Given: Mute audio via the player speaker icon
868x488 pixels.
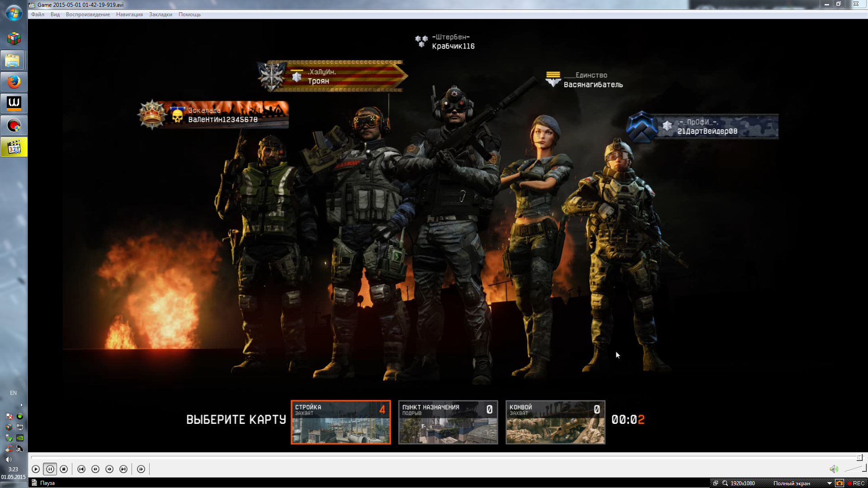Looking at the screenshot, I should (834, 469).
